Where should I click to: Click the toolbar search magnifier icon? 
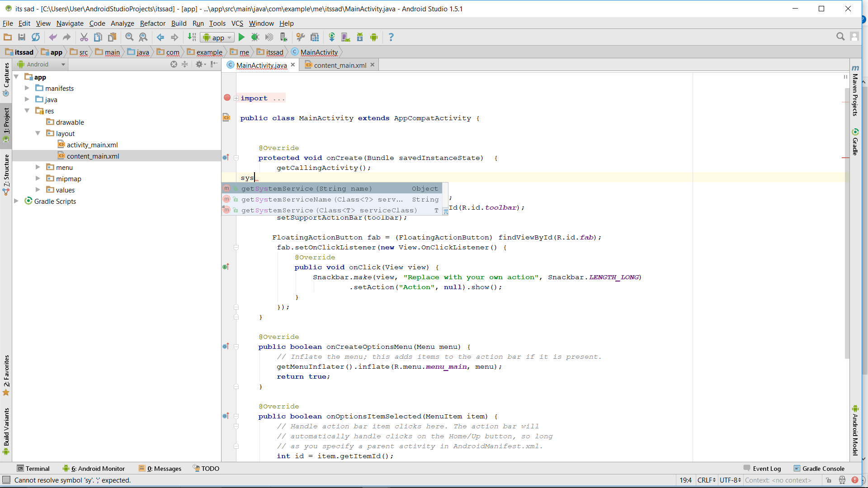point(840,37)
